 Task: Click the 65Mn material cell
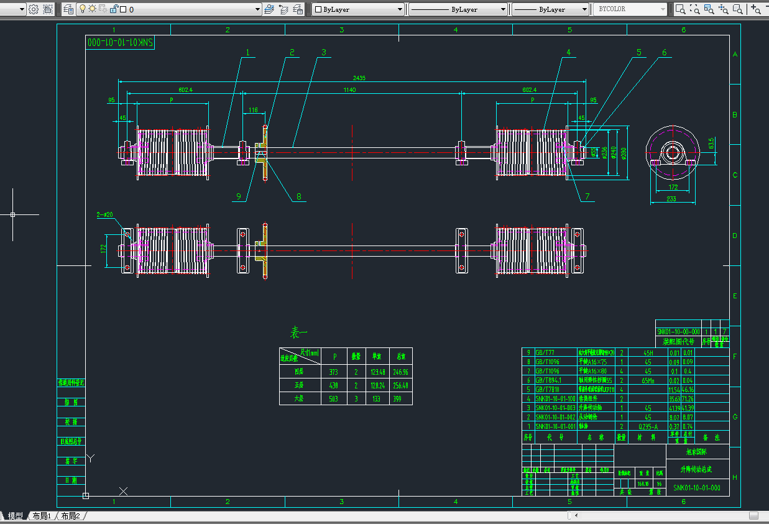(x=647, y=380)
